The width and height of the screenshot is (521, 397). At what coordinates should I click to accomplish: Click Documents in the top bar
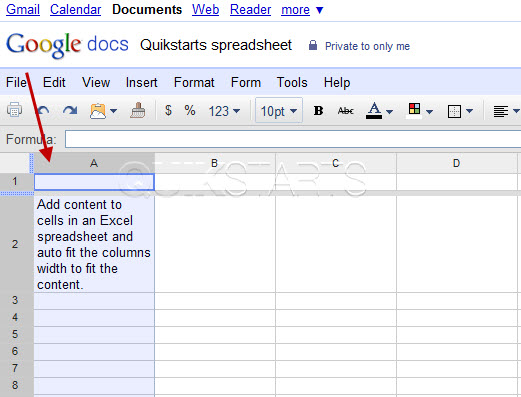coord(147,9)
